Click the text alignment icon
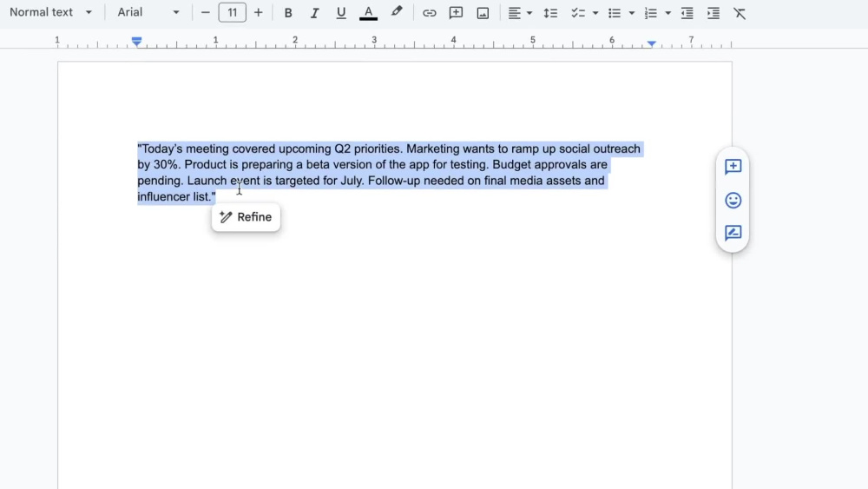Viewport: 868px width, 489px height. pos(514,13)
